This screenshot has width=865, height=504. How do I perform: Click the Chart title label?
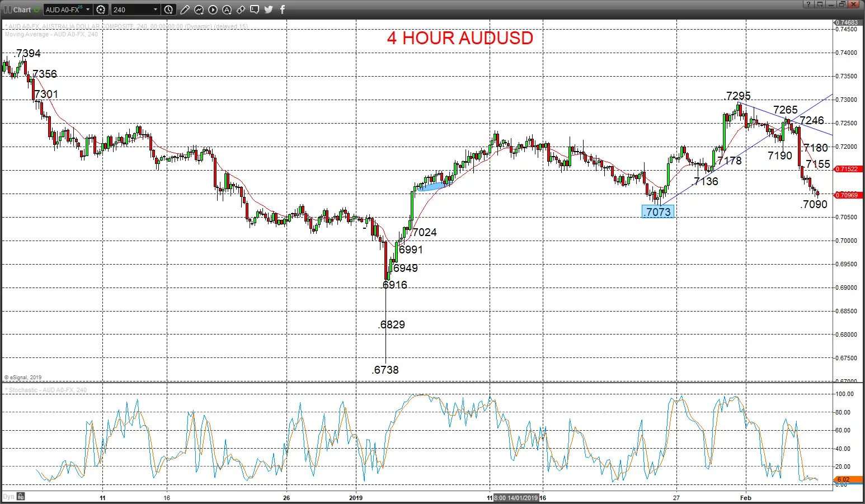point(22,10)
